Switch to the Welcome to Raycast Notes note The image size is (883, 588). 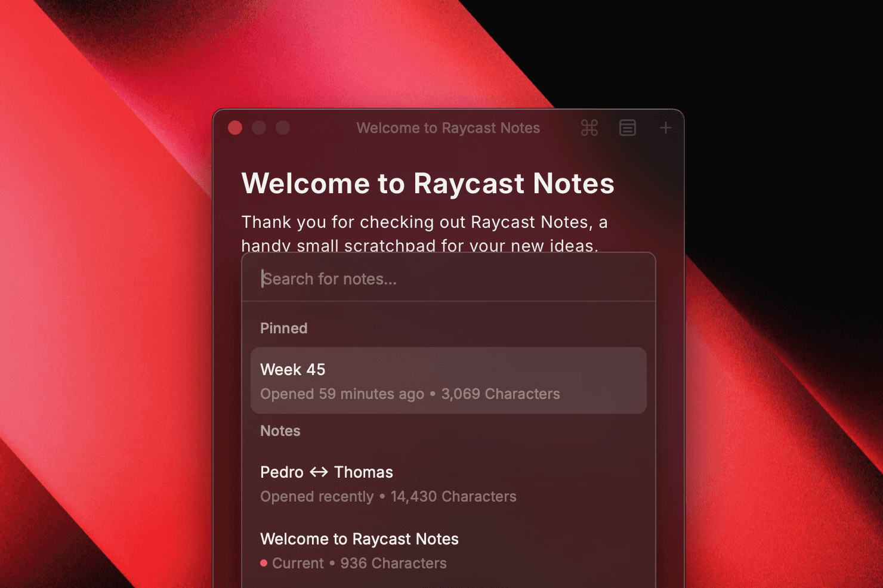(359, 539)
